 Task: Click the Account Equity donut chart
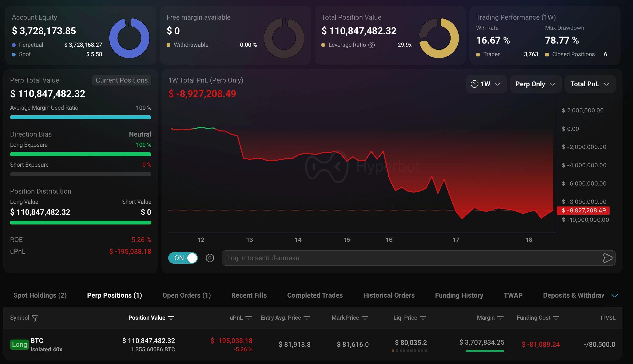pyautogui.click(x=129, y=38)
